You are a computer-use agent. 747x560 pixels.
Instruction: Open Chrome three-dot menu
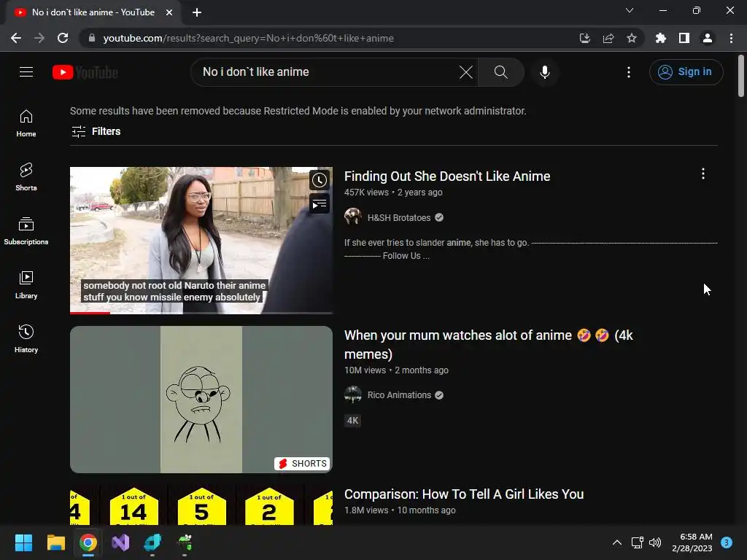[x=731, y=38]
